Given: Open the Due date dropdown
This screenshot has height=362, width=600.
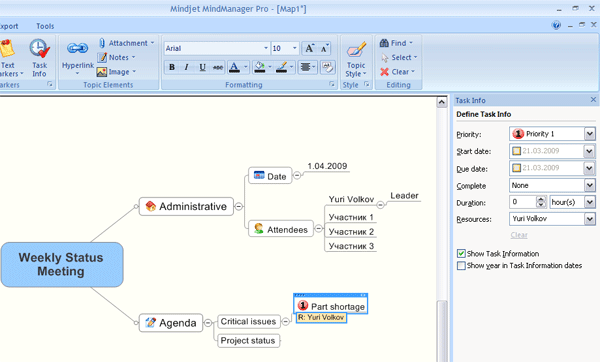Looking at the screenshot, I should (x=590, y=168).
